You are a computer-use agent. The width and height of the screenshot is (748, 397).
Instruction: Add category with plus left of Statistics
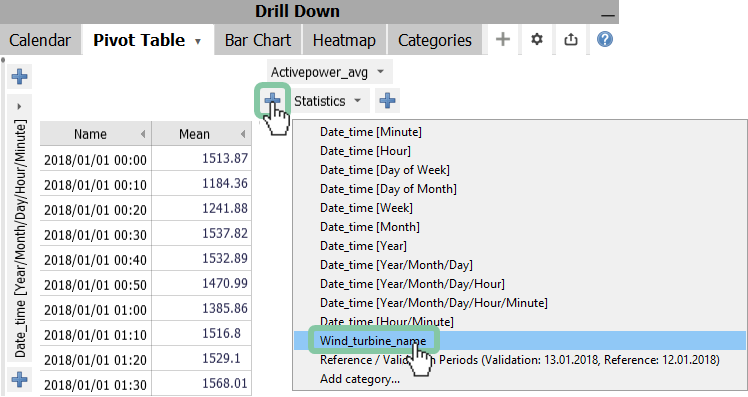[272, 100]
